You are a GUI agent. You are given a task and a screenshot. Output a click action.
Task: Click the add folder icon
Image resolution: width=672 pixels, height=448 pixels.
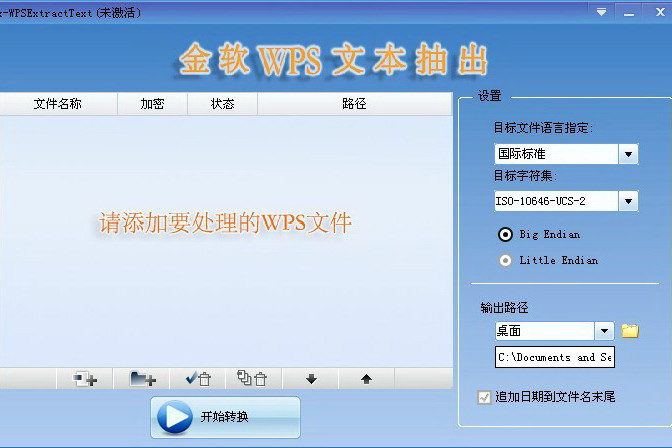142,379
